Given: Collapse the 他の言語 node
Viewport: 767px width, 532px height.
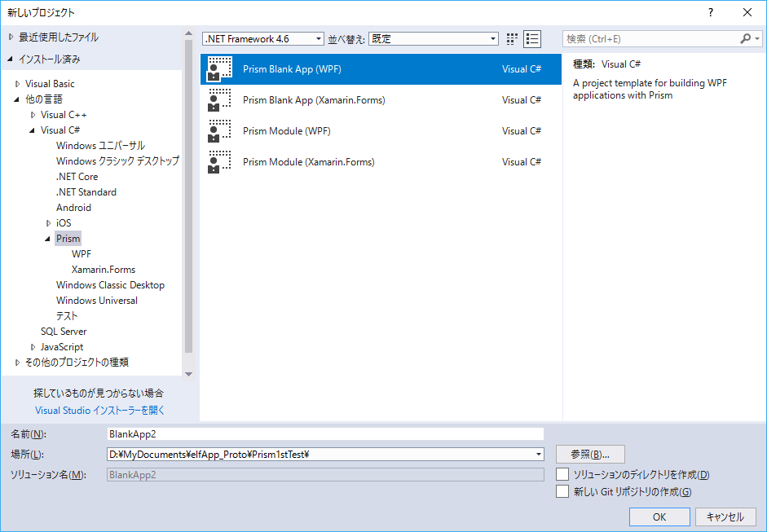Looking at the screenshot, I should [x=17, y=99].
